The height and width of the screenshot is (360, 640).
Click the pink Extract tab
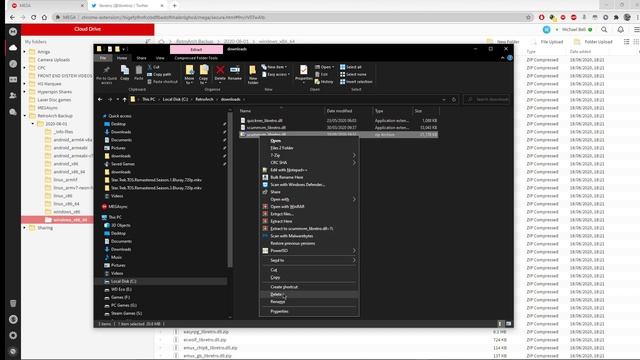[196, 49]
